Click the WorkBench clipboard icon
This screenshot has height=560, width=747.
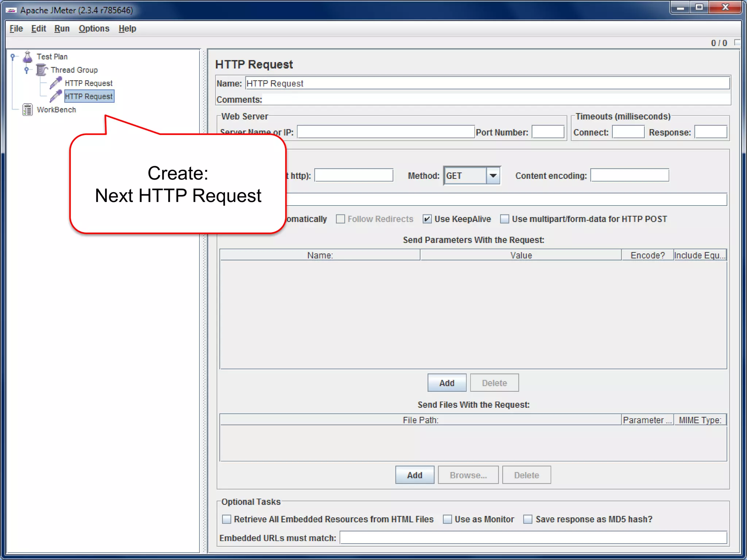tap(28, 109)
